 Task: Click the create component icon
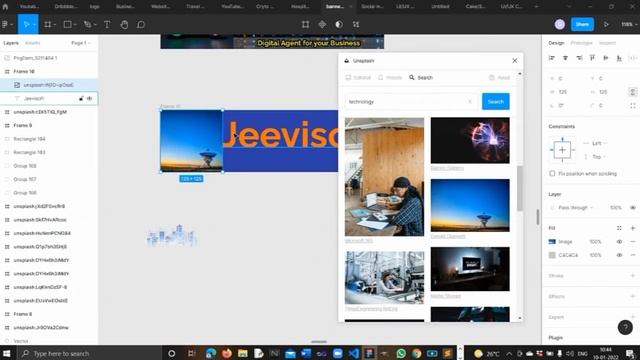[x=322, y=24]
